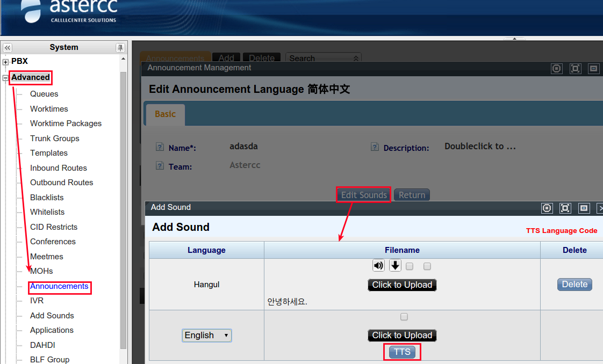Collapse the Advanced tree node
This screenshot has width=603, height=364.
coord(6,78)
